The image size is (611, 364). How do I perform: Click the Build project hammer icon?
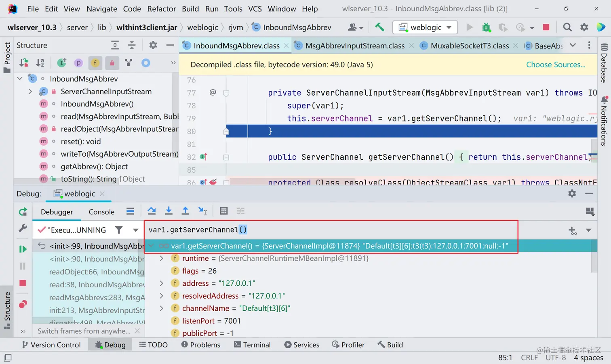(x=379, y=27)
